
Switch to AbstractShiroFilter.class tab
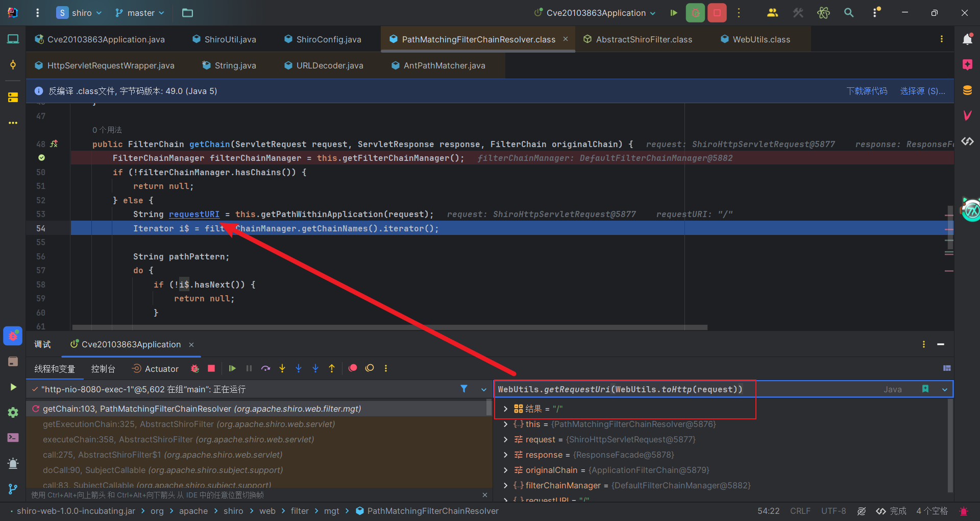(x=638, y=39)
